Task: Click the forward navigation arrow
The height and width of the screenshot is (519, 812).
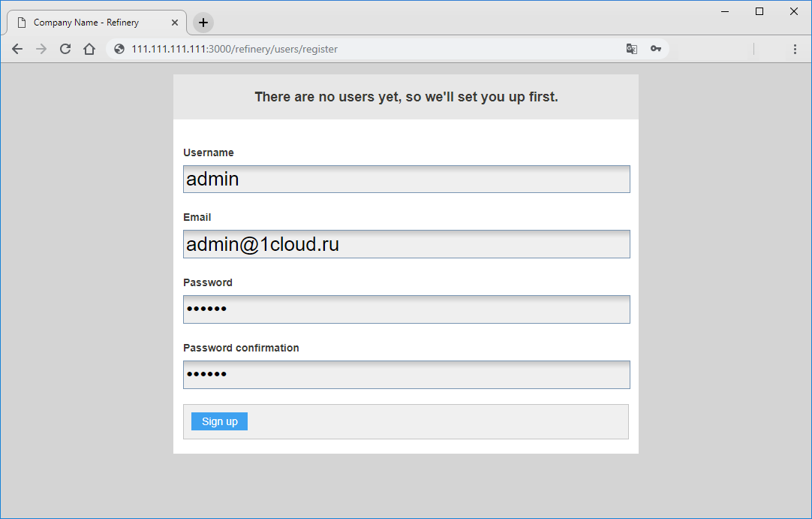Action: coord(41,49)
